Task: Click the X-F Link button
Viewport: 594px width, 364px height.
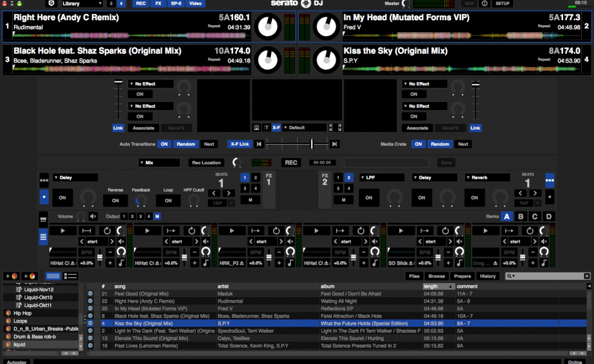Action: 239,144
